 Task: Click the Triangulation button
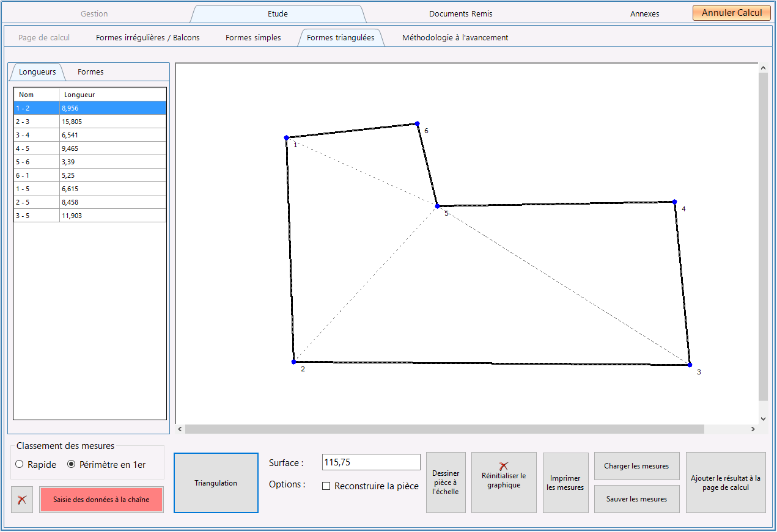pyautogui.click(x=216, y=483)
